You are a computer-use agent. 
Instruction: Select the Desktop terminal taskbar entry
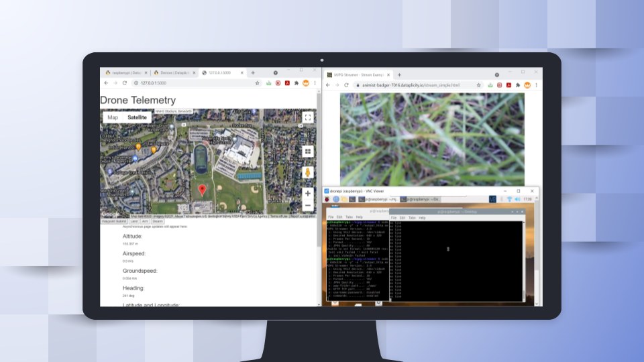[420, 199]
